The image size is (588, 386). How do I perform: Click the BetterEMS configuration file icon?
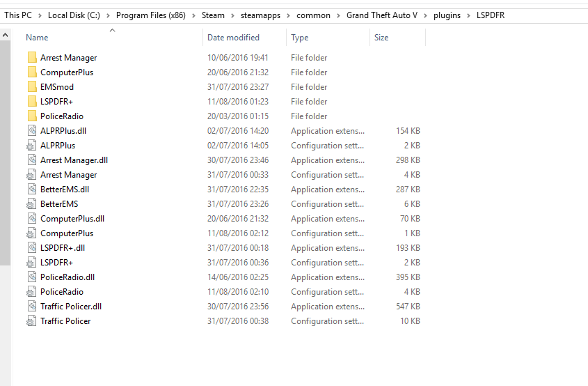click(x=31, y=204)
